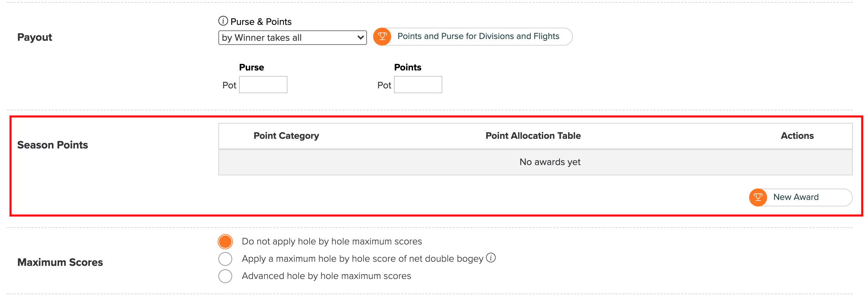Click the dropdown arrow of Purse & Points select
Screen dimensions: 868x299
click(x=360, y=38)
